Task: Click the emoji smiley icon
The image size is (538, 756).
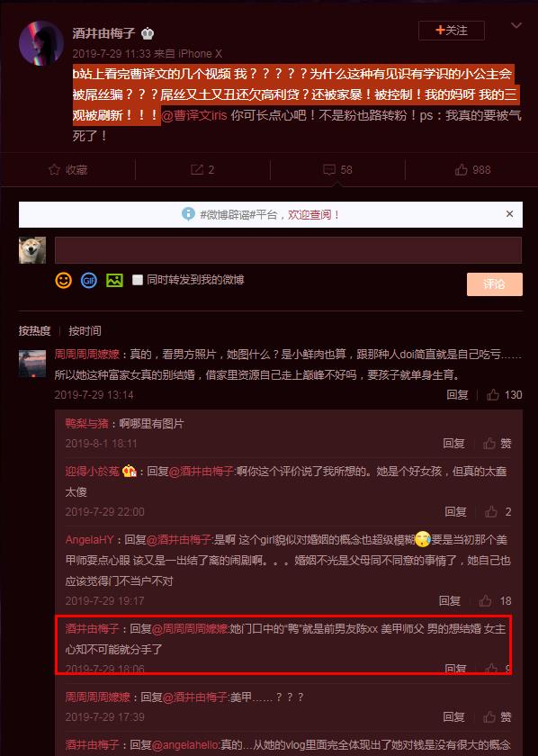Action: pos(64,280)
